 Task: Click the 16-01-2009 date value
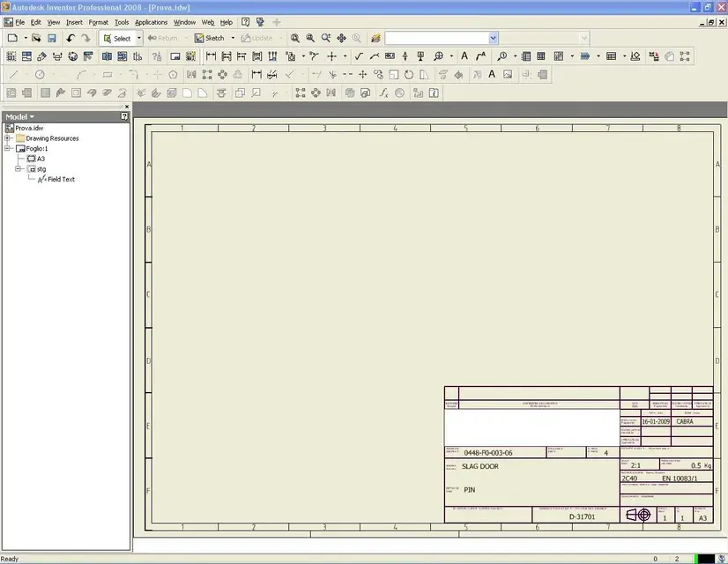(656, 421)
